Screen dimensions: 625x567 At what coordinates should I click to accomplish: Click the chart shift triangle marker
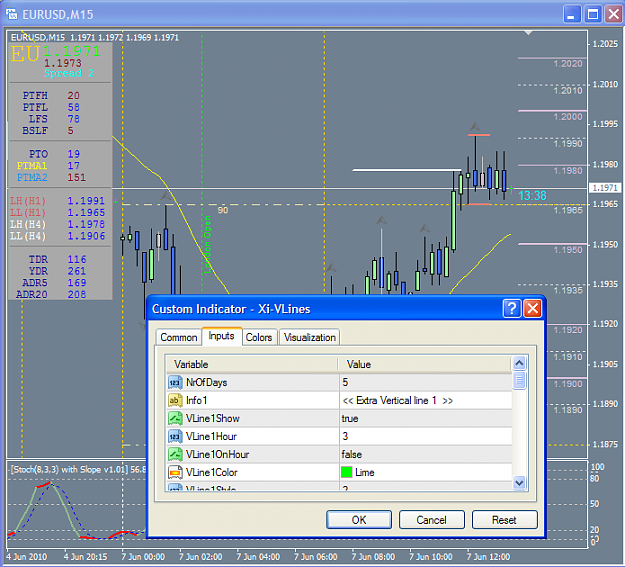pos(528,33)
